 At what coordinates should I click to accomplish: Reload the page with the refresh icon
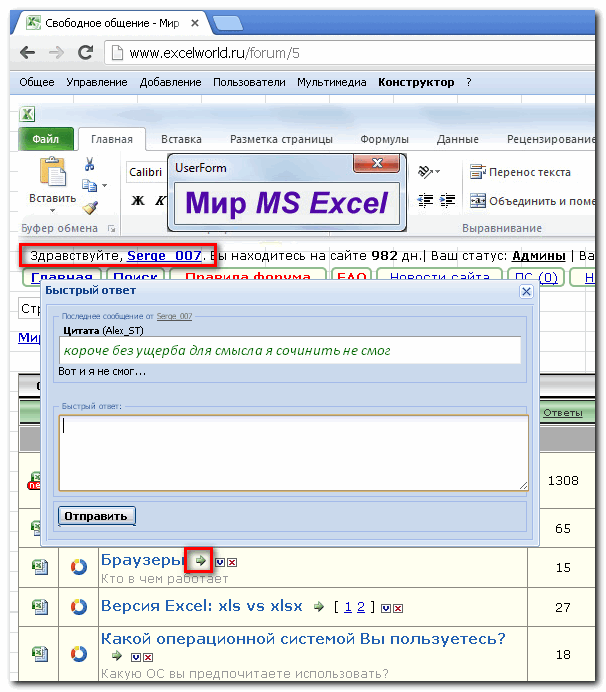click(x=85, y=53)
